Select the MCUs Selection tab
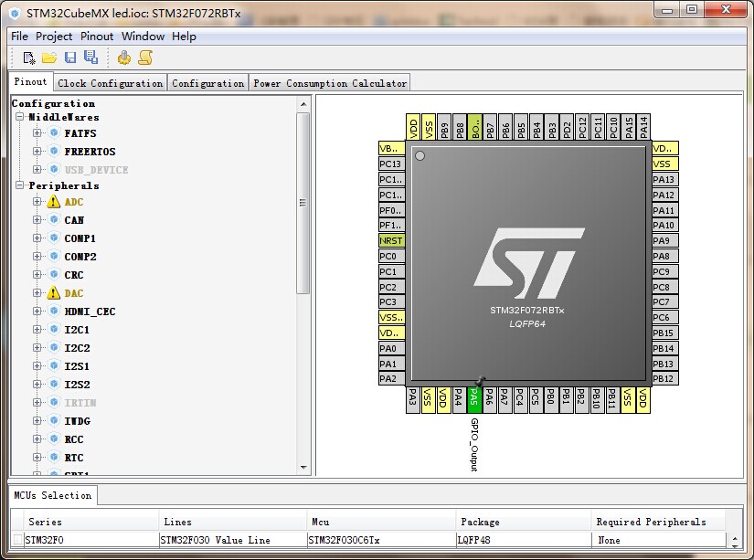Screen dimensions: 754x560 [x=53, y=495]
